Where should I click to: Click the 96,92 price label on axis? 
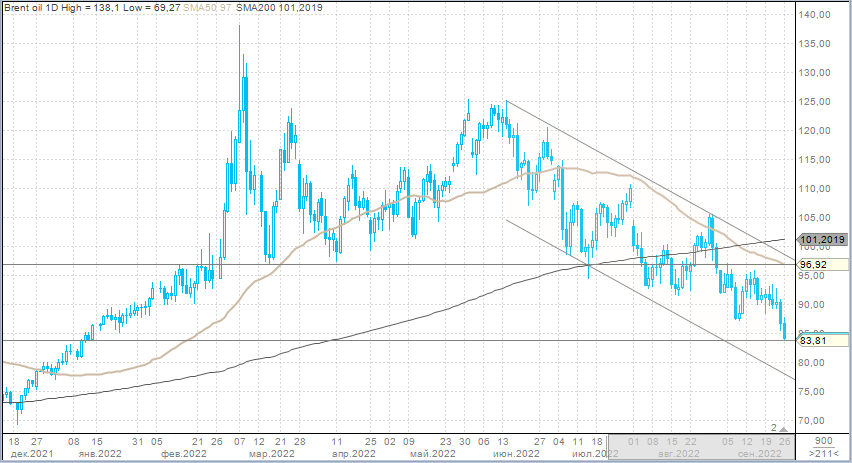pos(815,265)
